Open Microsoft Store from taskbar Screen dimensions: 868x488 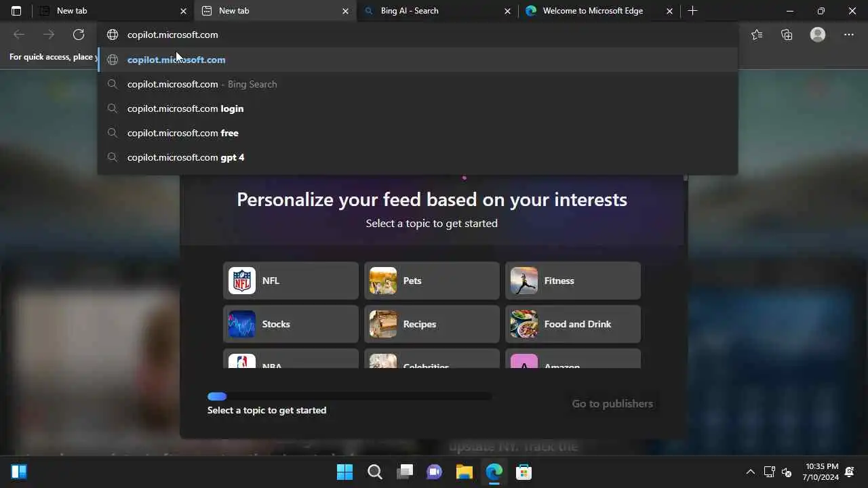click(524, 472)
